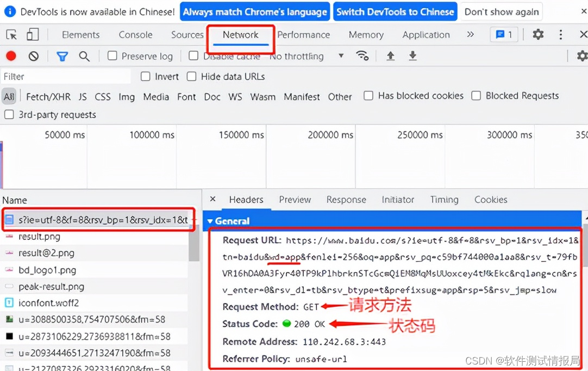This screenshot has height=371, width=588.
Task: Switch to the Elements tab
Action: 80,35
